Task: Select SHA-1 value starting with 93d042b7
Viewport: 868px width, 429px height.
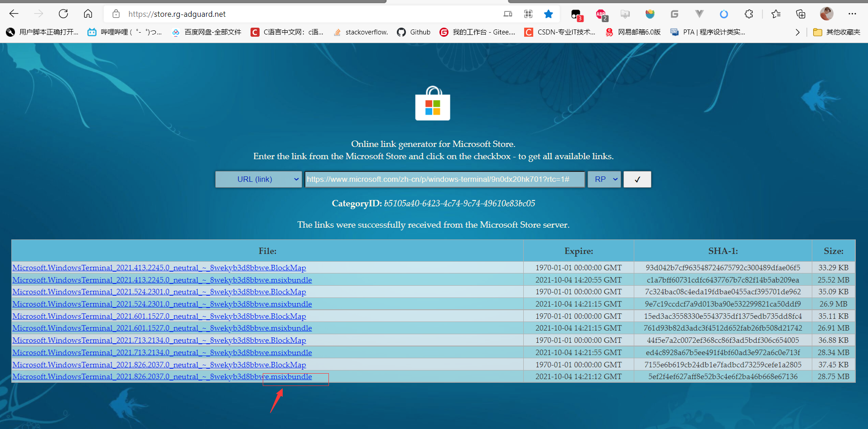Action: pos(723,268)
